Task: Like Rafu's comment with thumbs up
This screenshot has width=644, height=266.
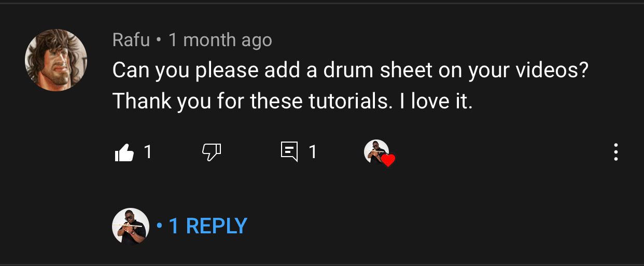Action: (123, 152)
